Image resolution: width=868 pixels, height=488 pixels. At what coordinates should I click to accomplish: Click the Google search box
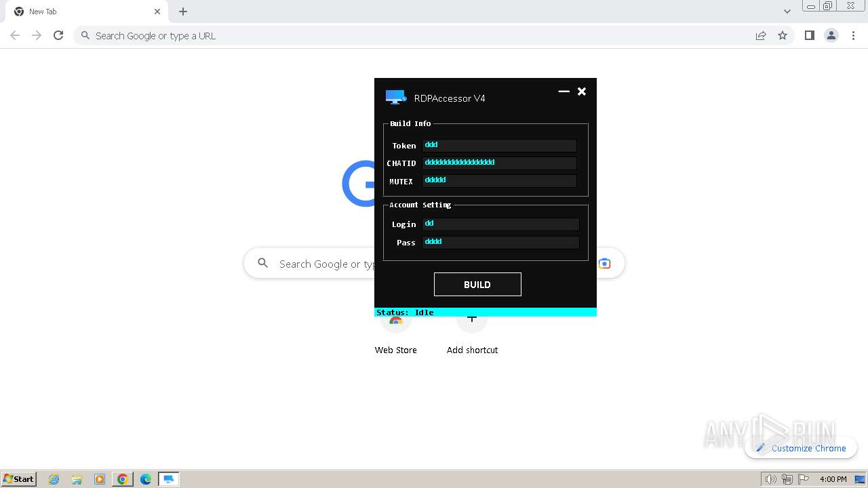(x=434, y=264)
